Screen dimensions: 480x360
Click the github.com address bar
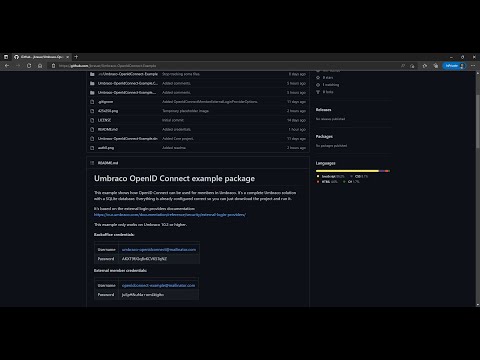pyautogui.click(x=227, y=66)
